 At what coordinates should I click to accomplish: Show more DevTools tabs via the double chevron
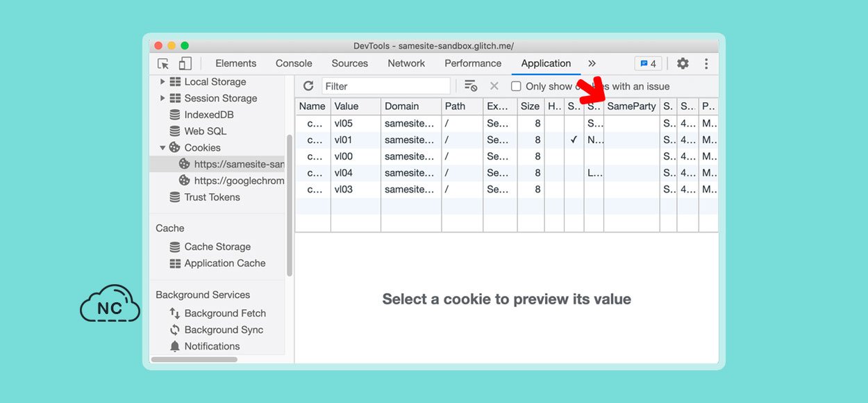[592, 63]
